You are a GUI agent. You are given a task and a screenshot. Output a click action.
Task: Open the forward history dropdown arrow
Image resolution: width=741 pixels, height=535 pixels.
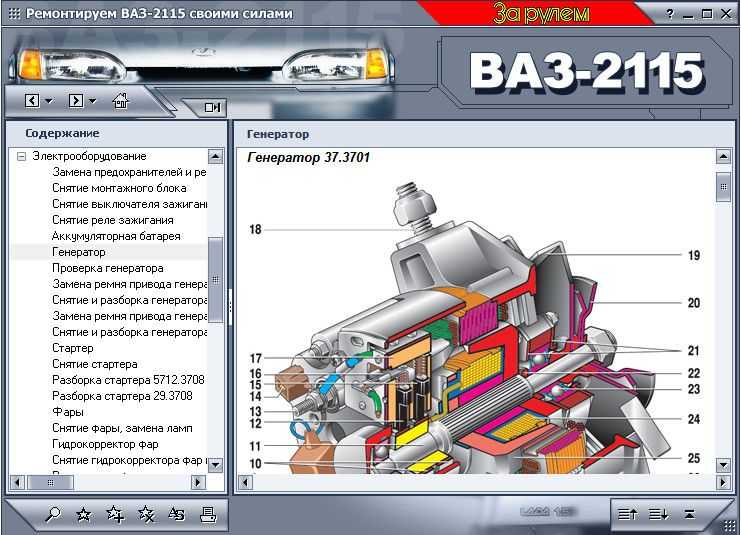click(x=93, y=101)
